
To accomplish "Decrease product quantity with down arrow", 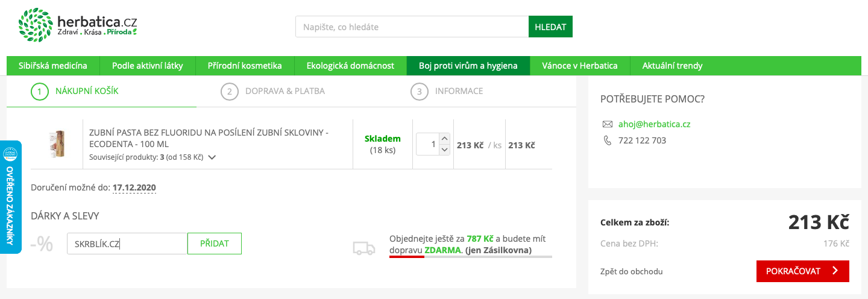I will point(445,149).
